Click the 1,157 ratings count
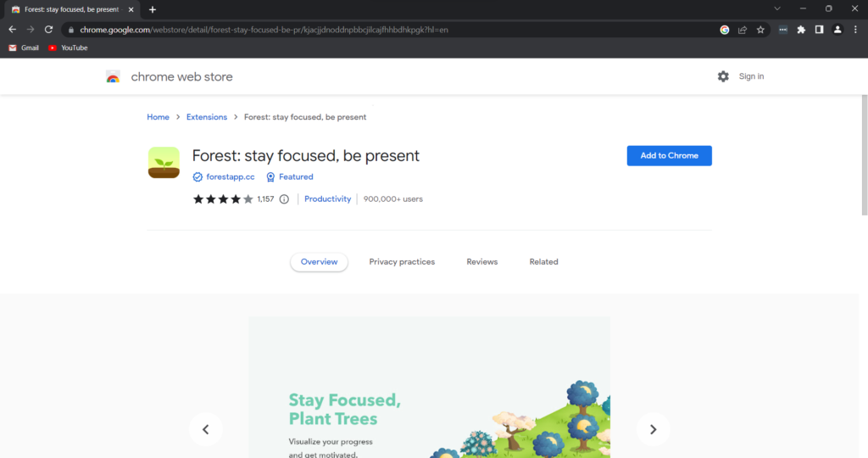The image size is (868, 458). (265, 198)
